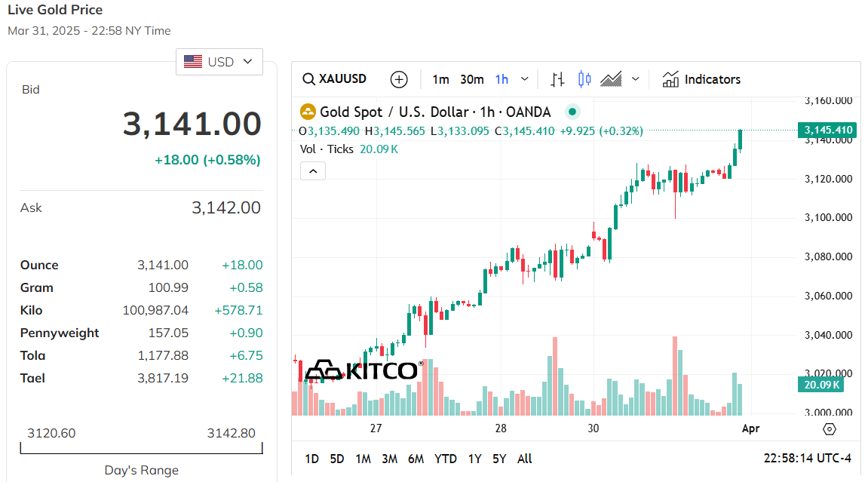Image resolution: width=868 pixels, height=482 pixels.
Task: Select the Area chart style icon
Action: pos(611,79)
